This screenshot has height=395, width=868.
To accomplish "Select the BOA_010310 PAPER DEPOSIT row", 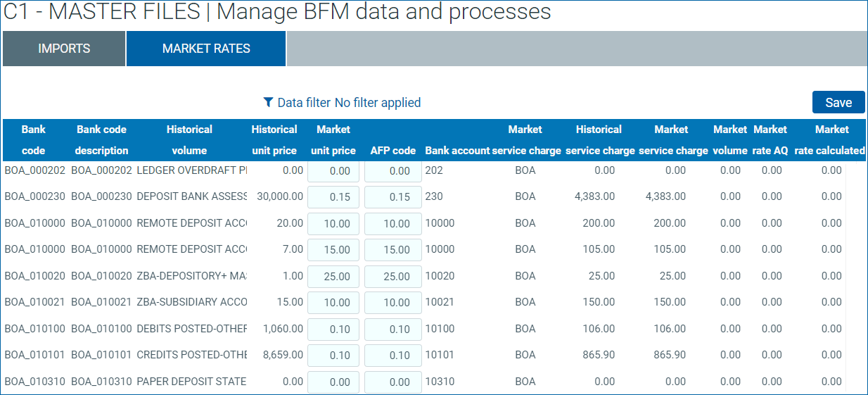I will click(424, 382).
